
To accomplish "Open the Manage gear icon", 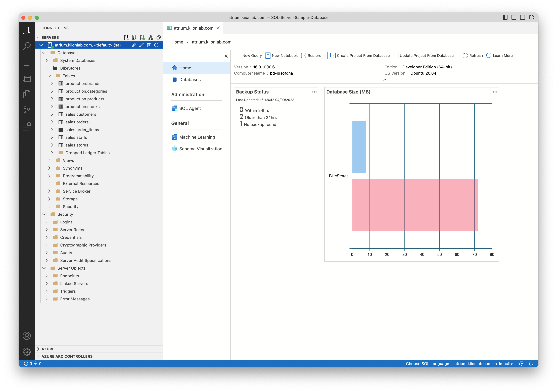I will tap(27, 352).
